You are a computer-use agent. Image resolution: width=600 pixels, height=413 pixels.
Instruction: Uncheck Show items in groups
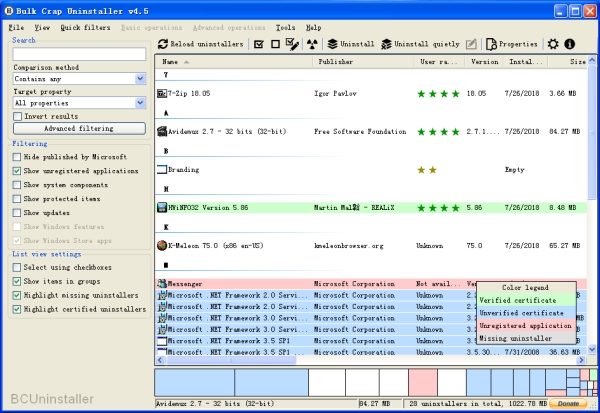[x=16, y=281]
